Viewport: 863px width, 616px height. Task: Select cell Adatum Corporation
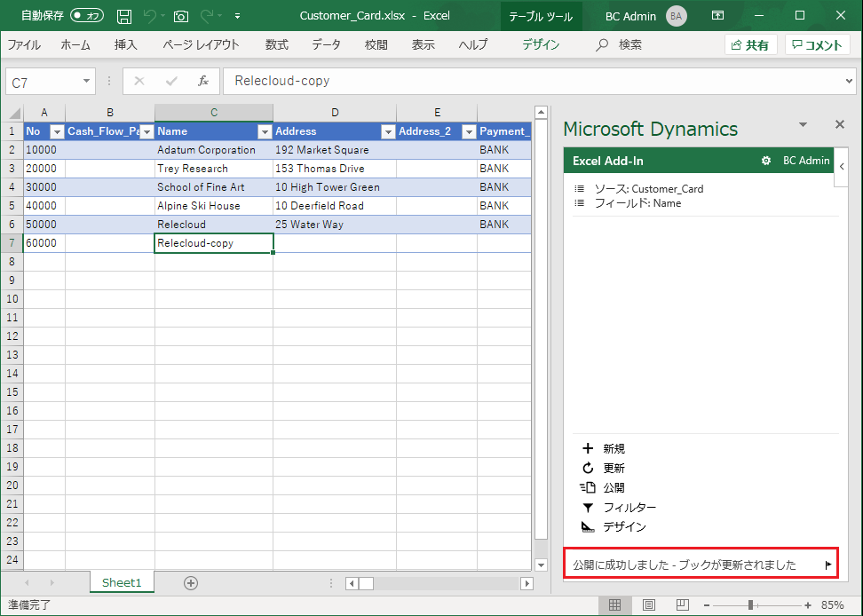tap(214, 150)
